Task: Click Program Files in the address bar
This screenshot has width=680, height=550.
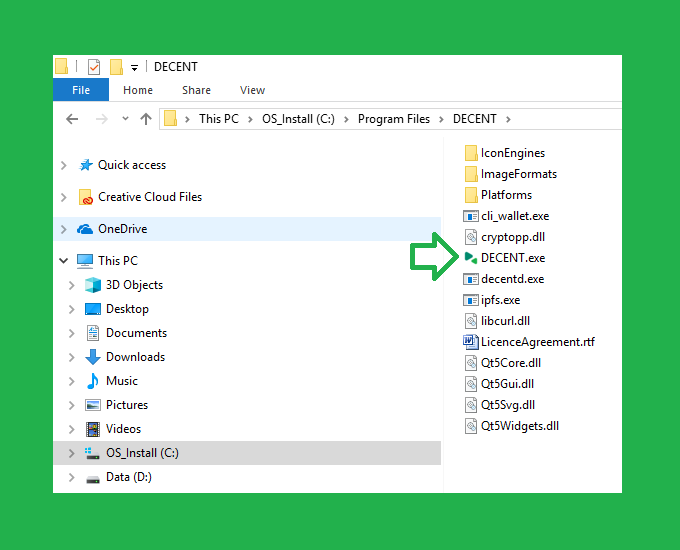Action: click(x=394, y=119)
